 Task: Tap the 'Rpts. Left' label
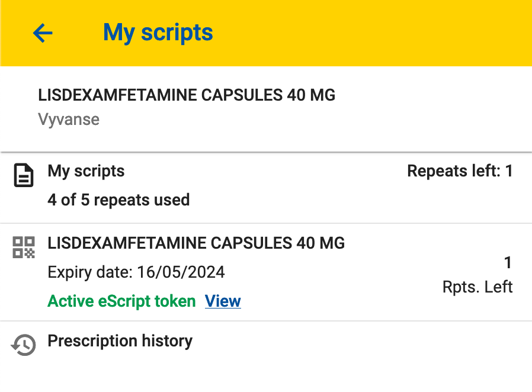477,288
